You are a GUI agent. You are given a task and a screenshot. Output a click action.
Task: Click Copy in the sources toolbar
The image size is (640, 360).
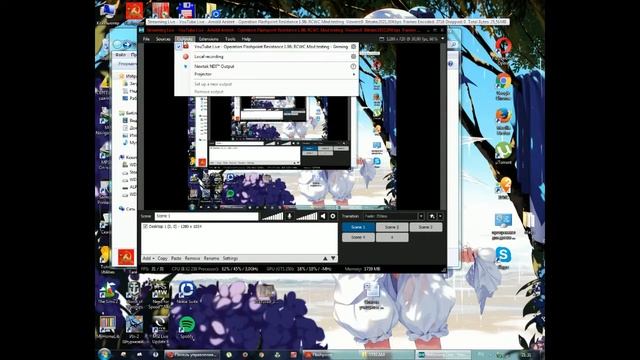162,258
